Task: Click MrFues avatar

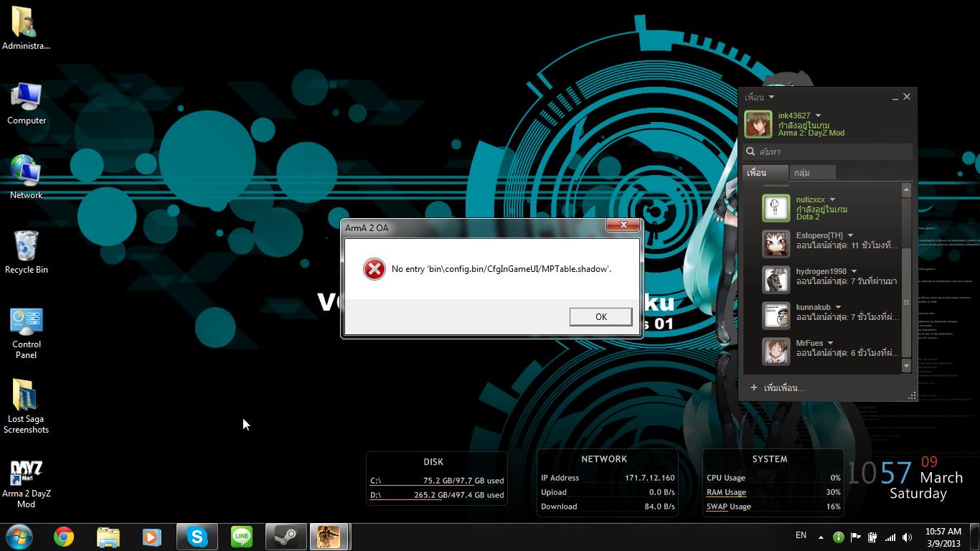Action: coord(776,352)
